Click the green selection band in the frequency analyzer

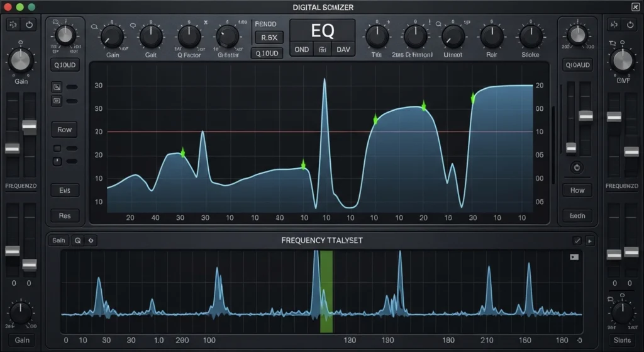click(326, 292)
